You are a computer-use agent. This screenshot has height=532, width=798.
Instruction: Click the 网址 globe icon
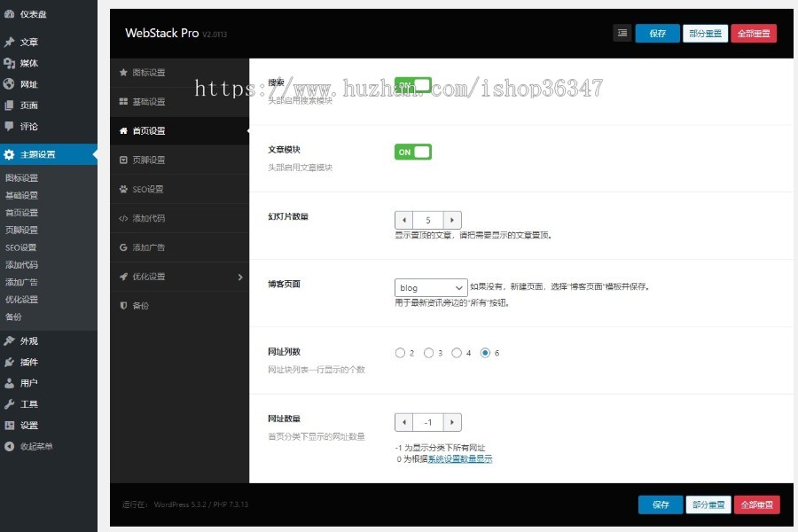(x=9, y=84)
